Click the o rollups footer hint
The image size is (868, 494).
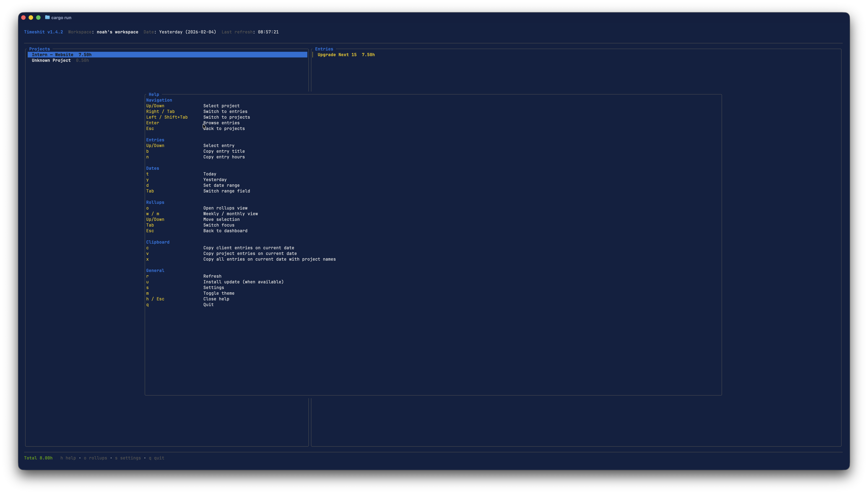[x=95, y=458]
